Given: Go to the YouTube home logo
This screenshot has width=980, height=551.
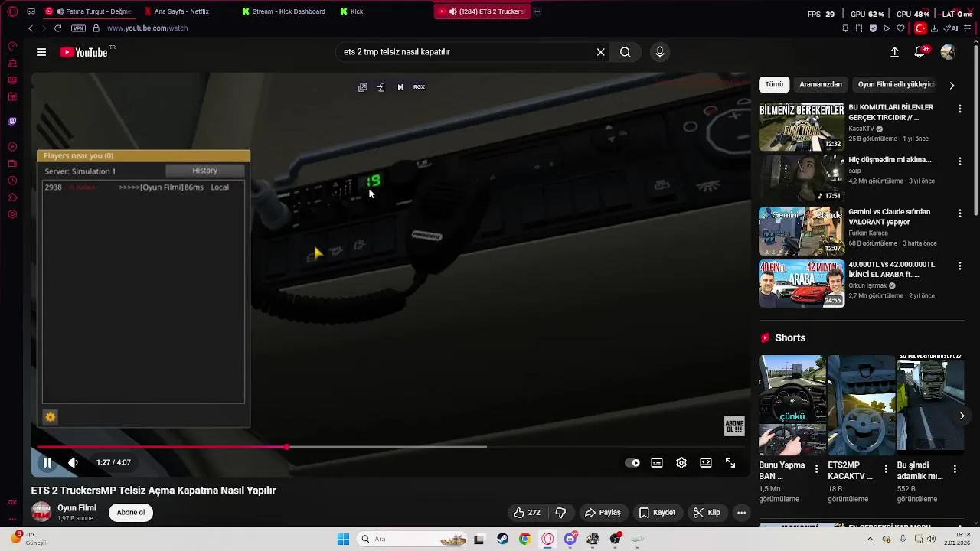Looking at the screenshot, I should (83, 52).
